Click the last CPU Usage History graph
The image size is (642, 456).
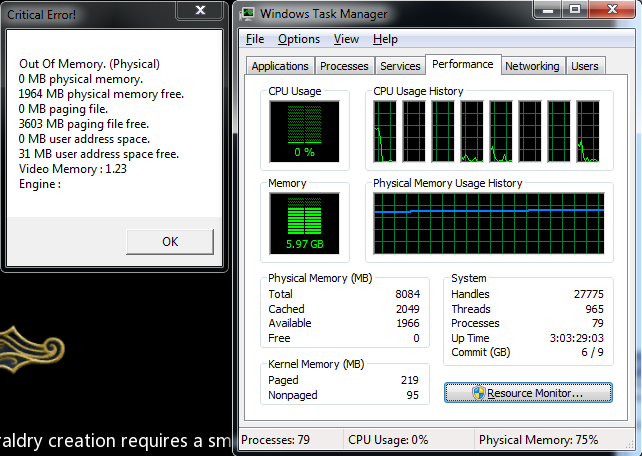[x=588, y=131]
